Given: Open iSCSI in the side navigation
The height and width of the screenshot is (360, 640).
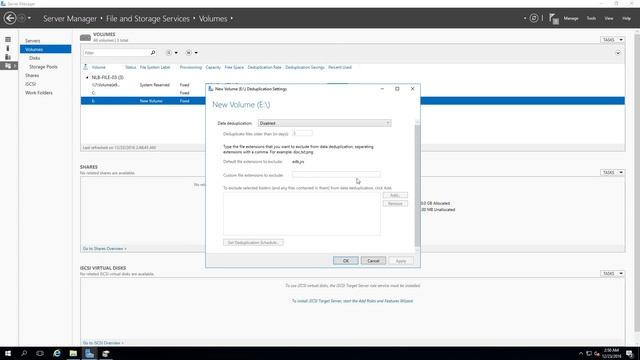Looking at the screenshot, I should [30, 84].
